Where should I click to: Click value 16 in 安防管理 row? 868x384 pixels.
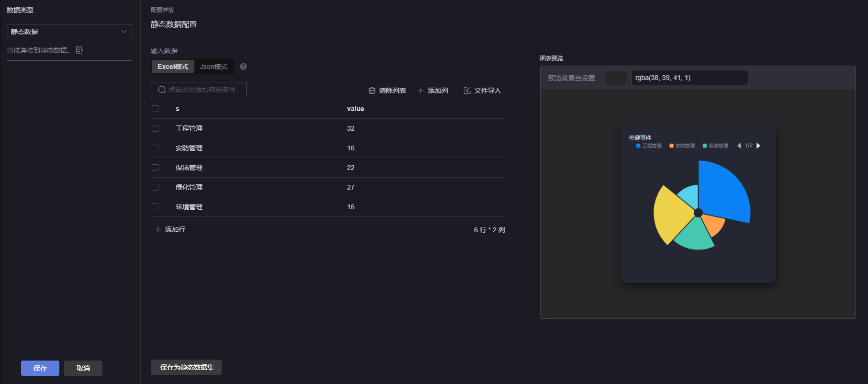[x=351, y=148]
